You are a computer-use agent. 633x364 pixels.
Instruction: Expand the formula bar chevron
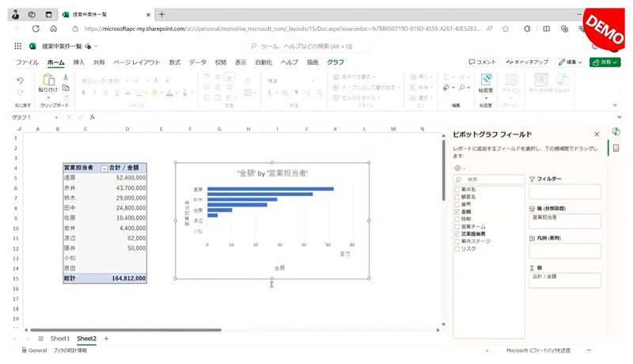click(620, 117)
